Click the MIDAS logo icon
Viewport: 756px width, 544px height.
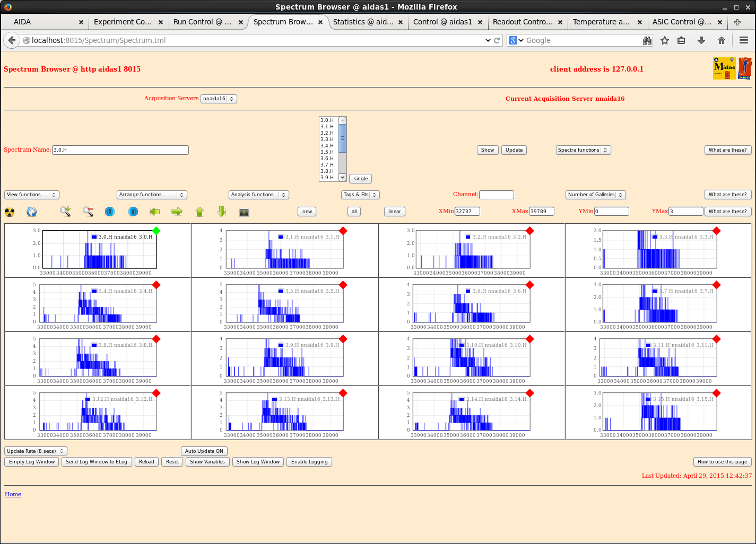pyautogui.click(x=724, y=68)
